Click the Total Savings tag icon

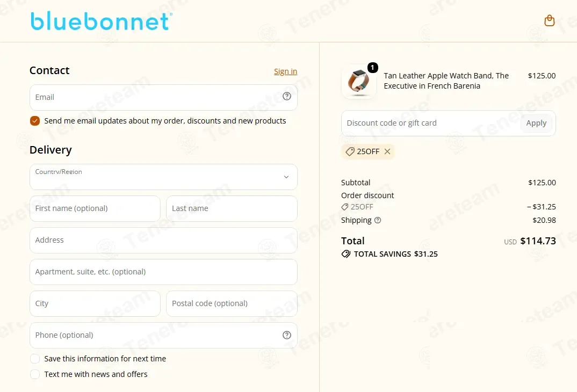[x=346, y=254]
